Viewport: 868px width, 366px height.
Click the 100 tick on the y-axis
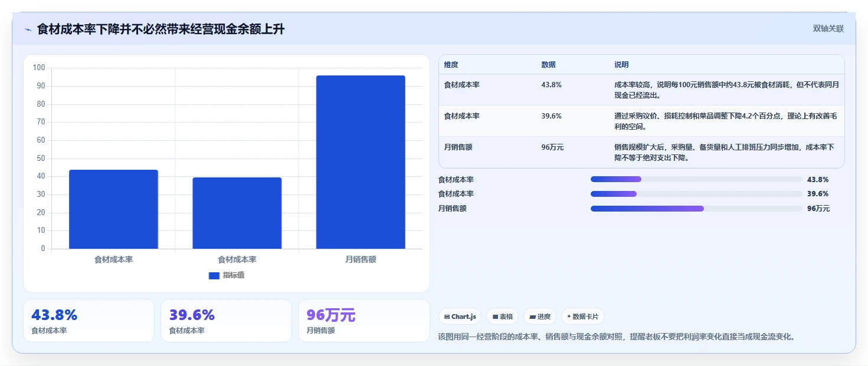pyautogui.click(x=39, y=68)
